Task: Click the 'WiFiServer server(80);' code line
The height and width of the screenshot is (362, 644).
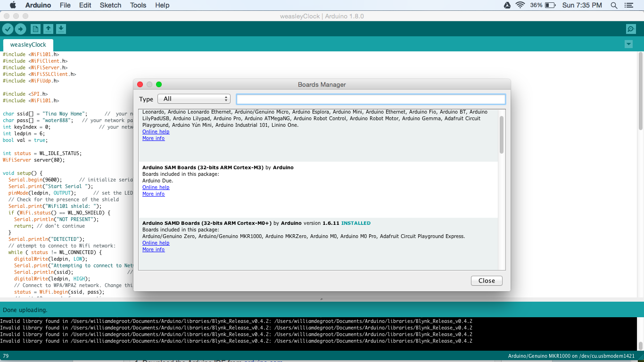Action: pos(33,160)
